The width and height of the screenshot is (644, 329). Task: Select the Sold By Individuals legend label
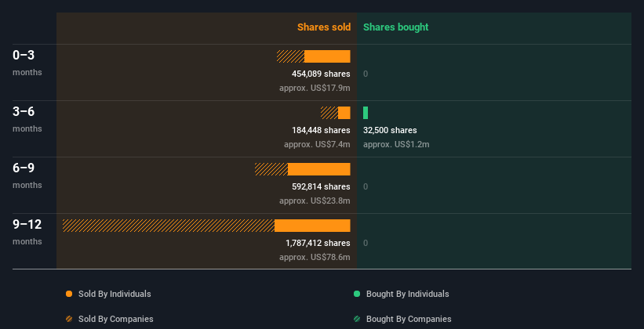(115, 294)
